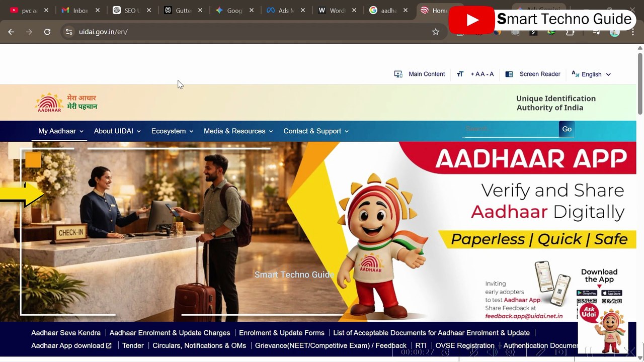644x362 pixels.
Task: Click the Main Content link
Action: [x=427, y=74]
